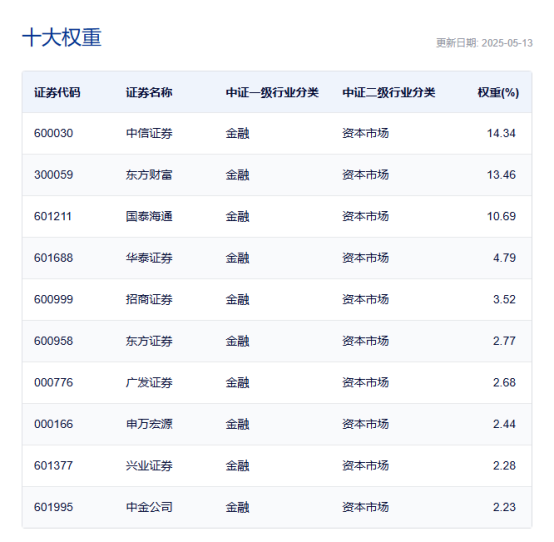Click stock code 601211
Viewport: 554px width, 542px height.
tap(53, 216)
